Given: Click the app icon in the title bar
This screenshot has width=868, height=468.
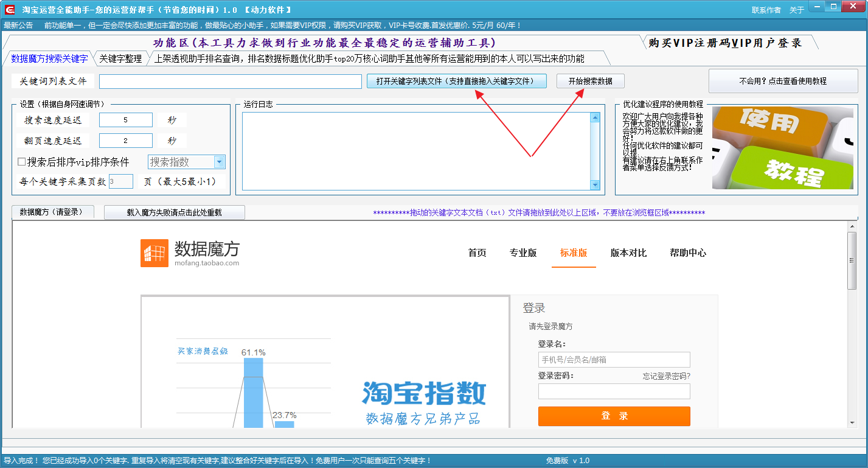Looking at the screenshot, I should click(x=10, y=10).
